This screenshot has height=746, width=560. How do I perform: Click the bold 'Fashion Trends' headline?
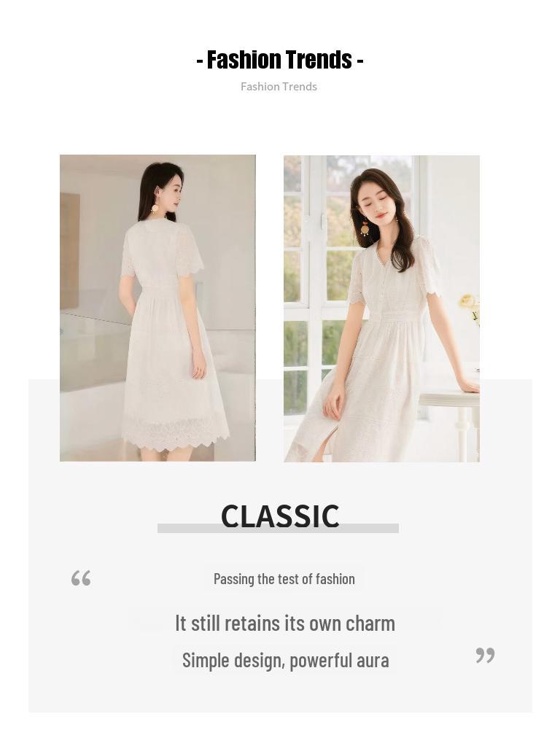click(280, 60)
